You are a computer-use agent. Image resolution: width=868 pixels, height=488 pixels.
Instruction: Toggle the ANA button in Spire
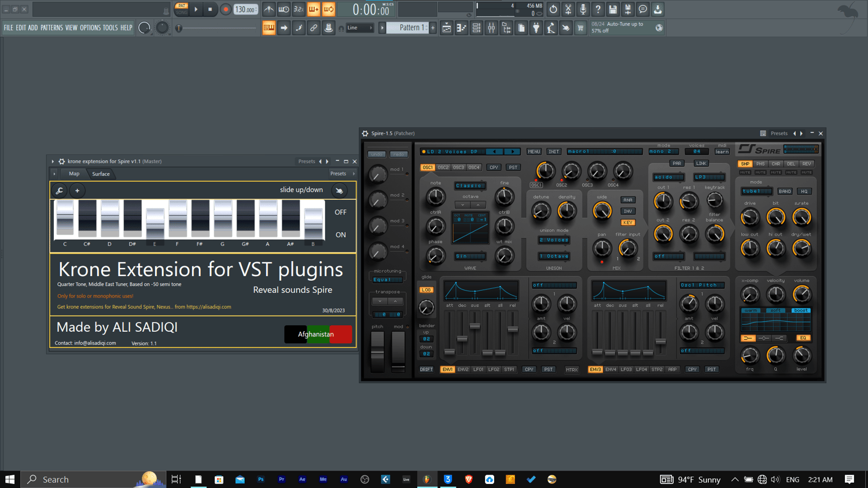[628, 200]
